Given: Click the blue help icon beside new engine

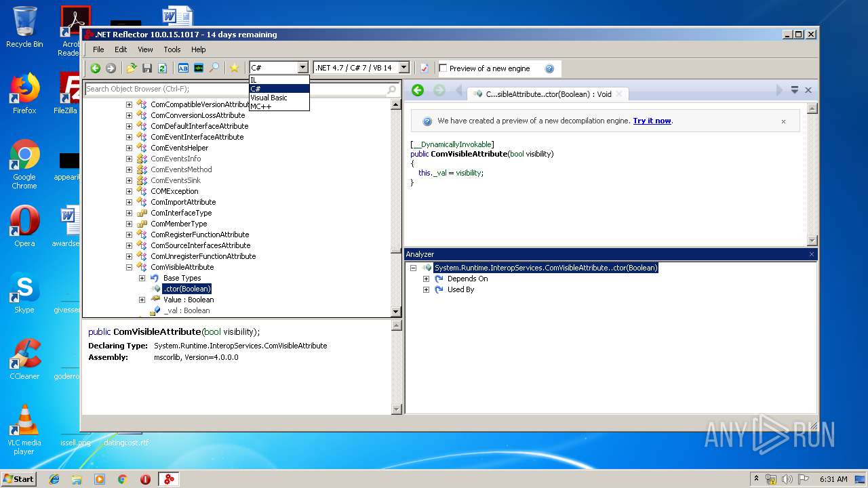Looking at the screenshot, I should point(549,68).
